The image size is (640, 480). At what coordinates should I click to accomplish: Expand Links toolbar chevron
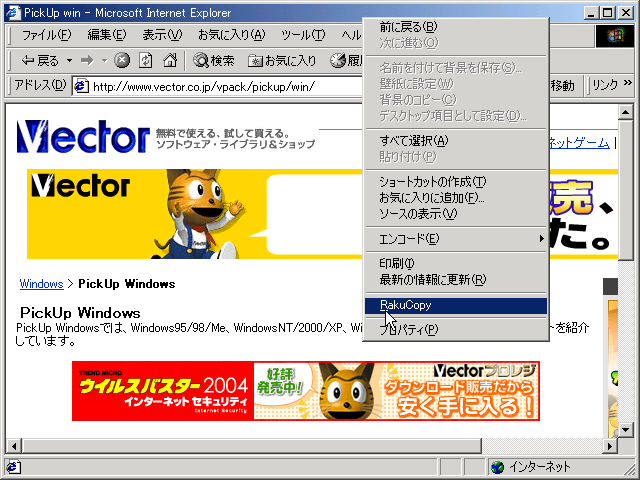click(x=627, y=83)
